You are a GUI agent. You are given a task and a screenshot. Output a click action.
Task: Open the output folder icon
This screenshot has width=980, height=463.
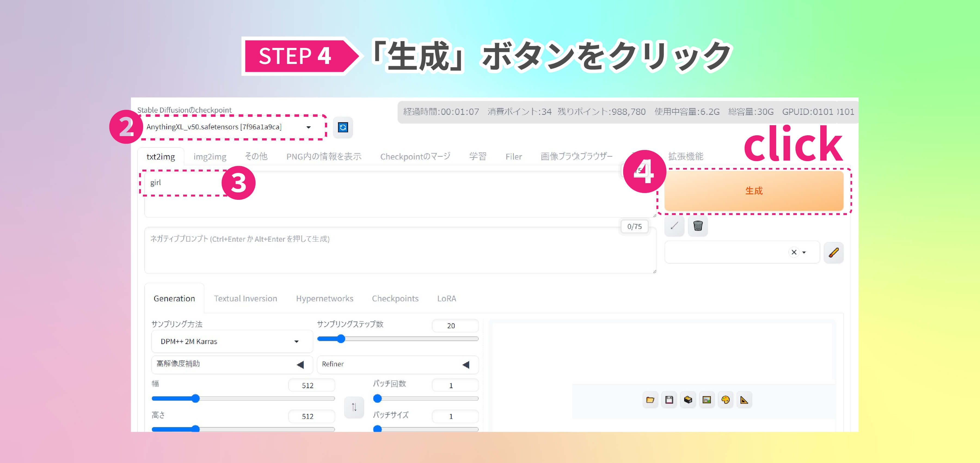[650, 400]
